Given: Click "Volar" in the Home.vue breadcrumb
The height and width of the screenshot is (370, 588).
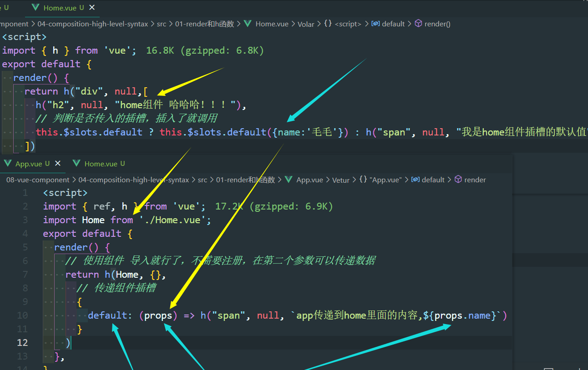Looking at the screenshot, I should (x=305, y=24).
